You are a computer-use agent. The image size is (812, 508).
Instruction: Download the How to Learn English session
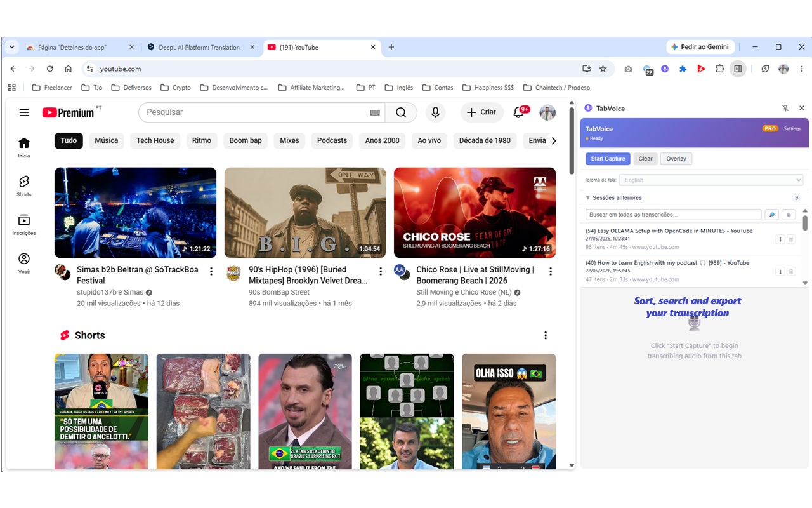(x=780, y=272)
